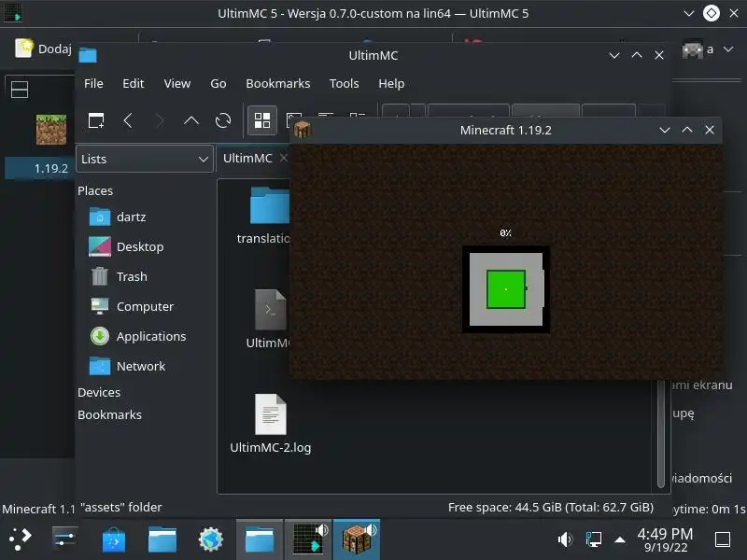Viewport: 747px width, 560px height.
Task: Select the UltimMC-2.log file
Action: [x=271, y=414]
